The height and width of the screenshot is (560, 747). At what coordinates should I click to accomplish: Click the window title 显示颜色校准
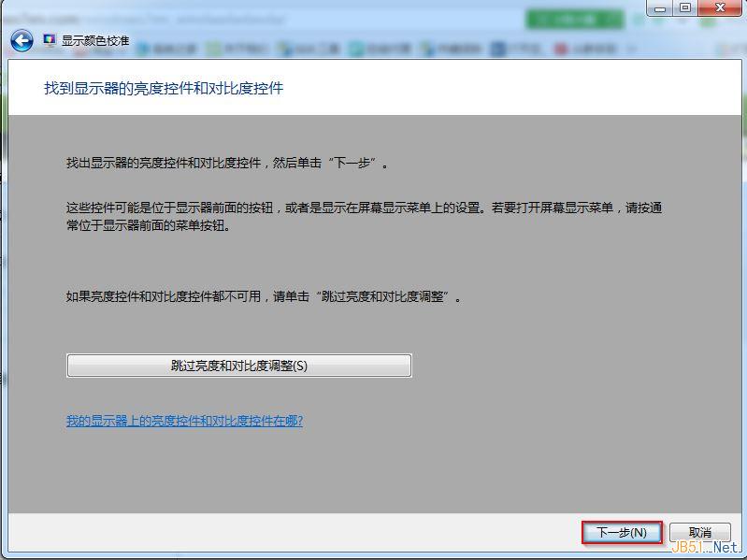pyautogui.click(x=95, y=41)
